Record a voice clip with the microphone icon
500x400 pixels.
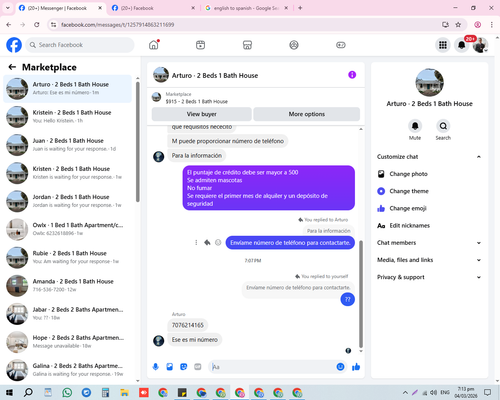point(155,367)
